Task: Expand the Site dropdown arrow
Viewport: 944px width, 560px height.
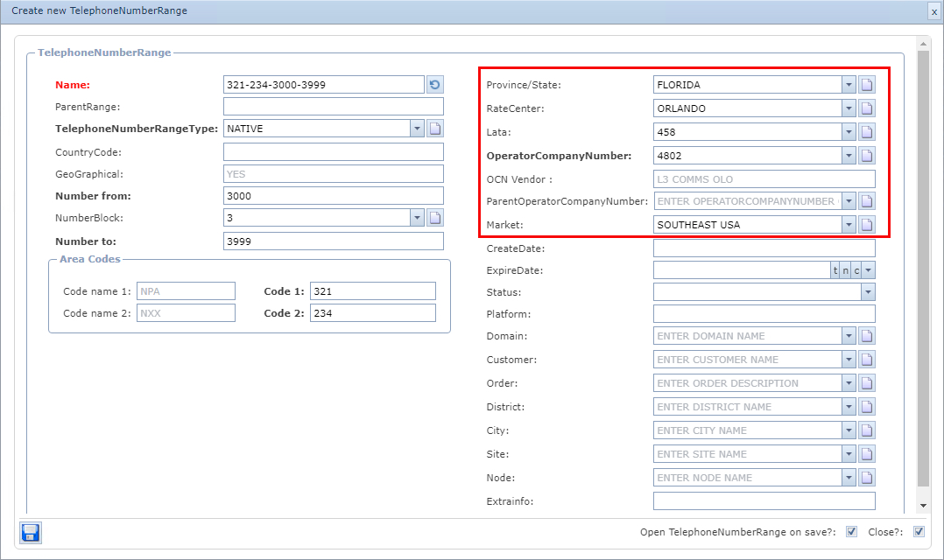Action: (x=849, y=454)
